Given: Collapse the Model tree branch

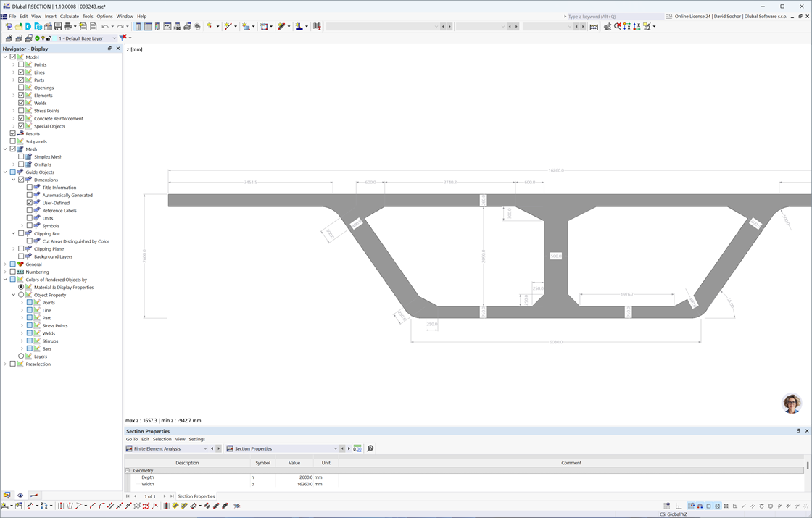Looking at the screenshot, I should pyautogui.click(x=4, y=57).
